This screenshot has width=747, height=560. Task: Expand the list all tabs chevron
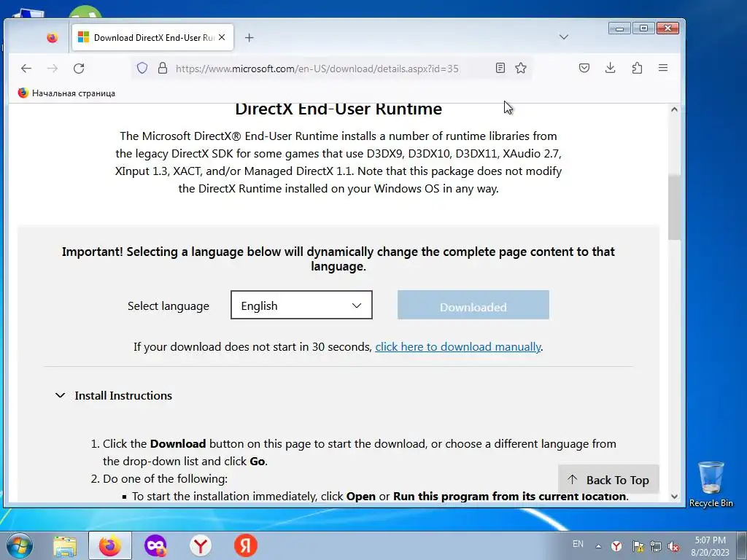[564, 37]
